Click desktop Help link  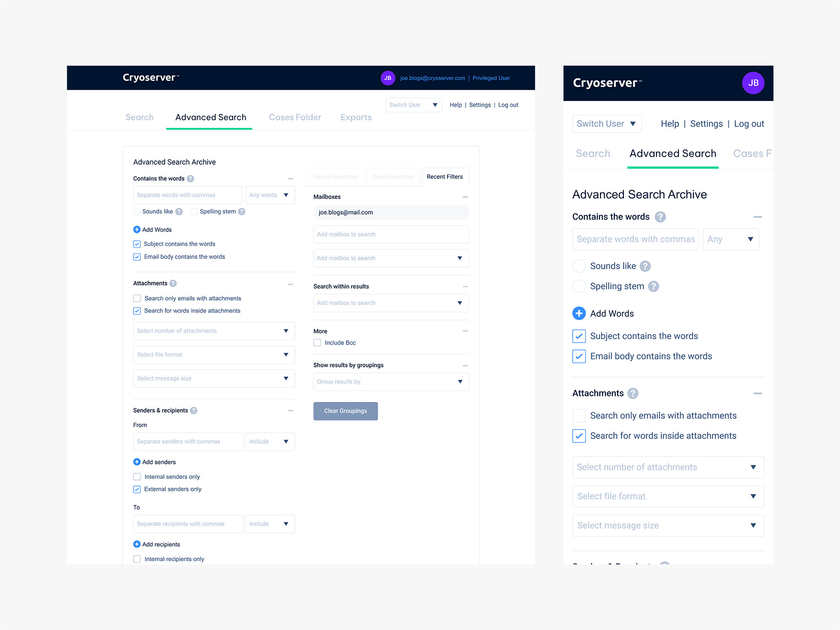click(456, 105)
